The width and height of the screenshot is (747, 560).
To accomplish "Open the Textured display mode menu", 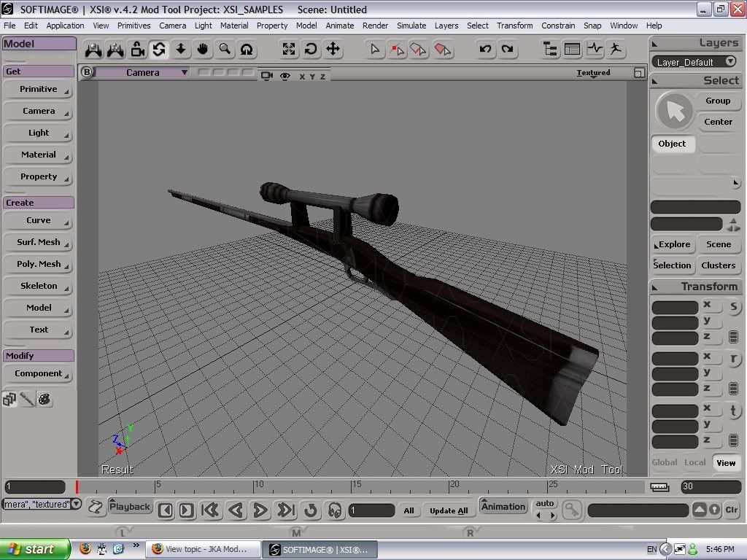I will 593,73.
